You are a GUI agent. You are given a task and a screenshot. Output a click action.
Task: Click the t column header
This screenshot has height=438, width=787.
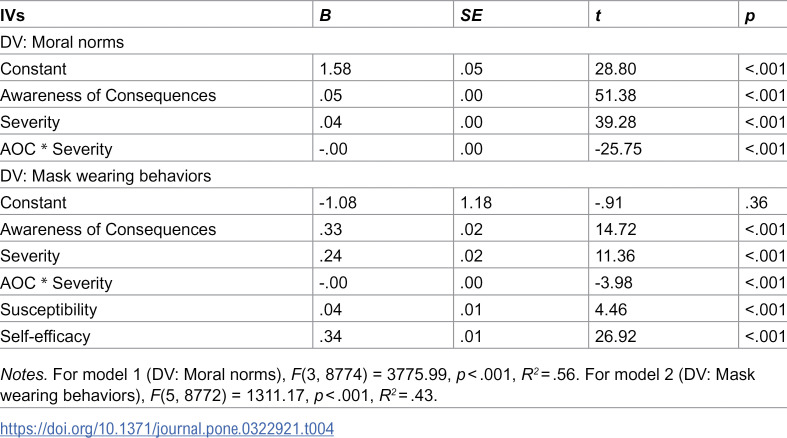(x=598, y=16)
